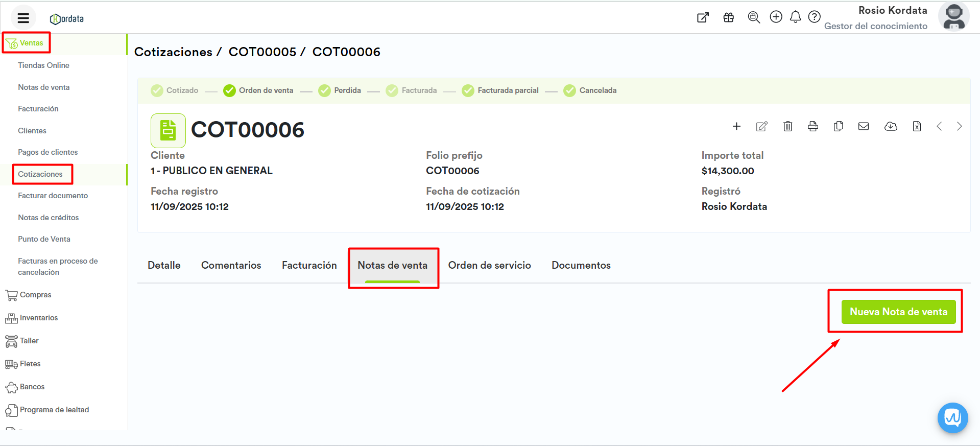Click the trash delete icon
The height and width of the screenshot is (446, 980).
coord(787,126)
